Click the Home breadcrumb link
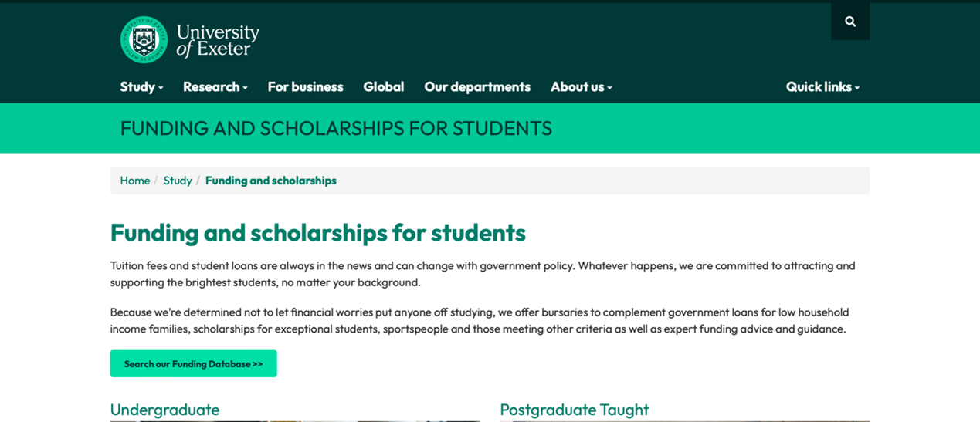Image resolution: width=980 pixels, height=422 pixels. (x=135, y=181)
